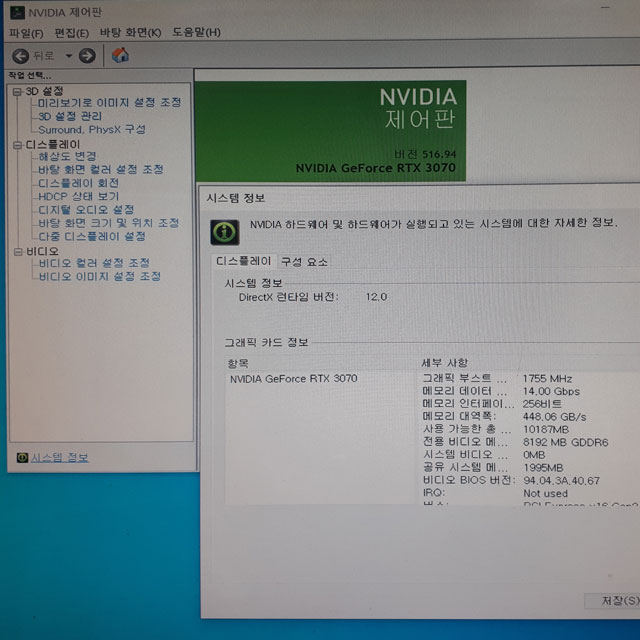
Task: Click the 14.00 Gbps memory data value
Action: pos(551,391)
